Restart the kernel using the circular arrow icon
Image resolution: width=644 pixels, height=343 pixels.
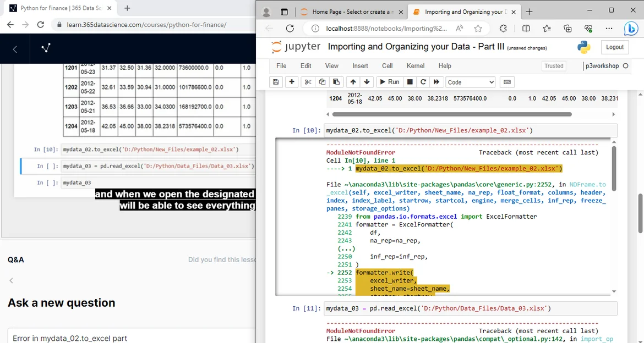pos(423,82)
